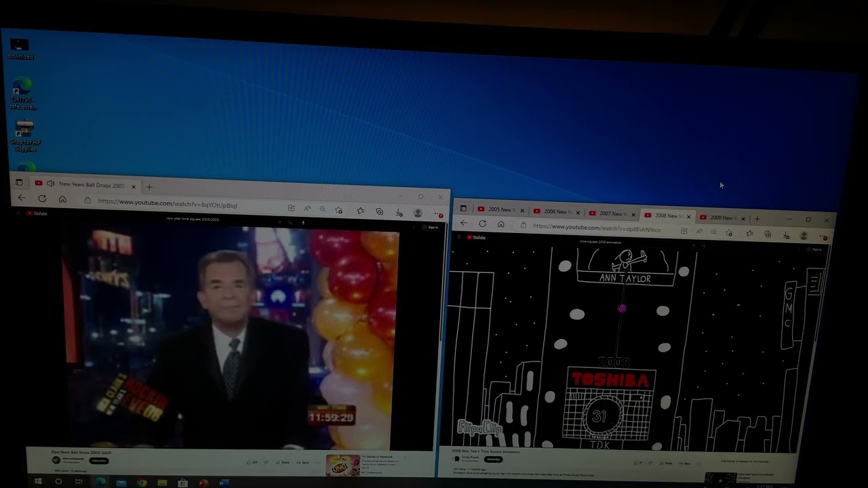Open Downloads in right Edge window
Viewport: 868px width, 488px height.
[786, 235]
